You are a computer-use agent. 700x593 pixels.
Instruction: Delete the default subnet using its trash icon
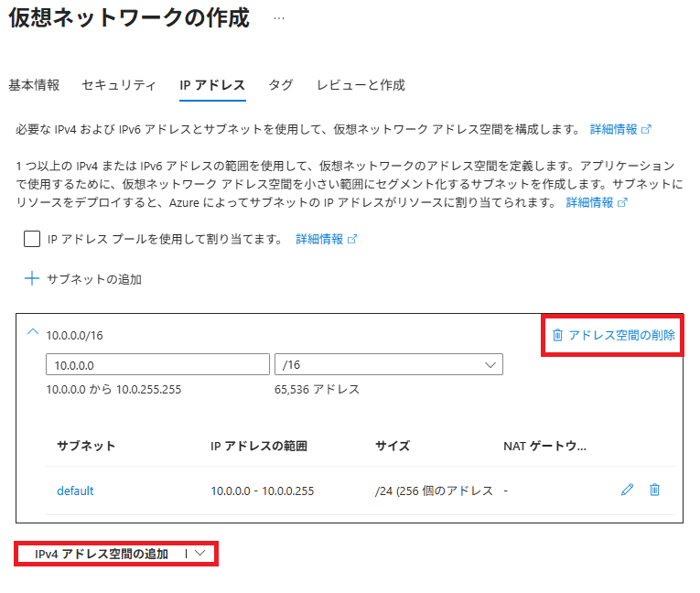point(654,490)
